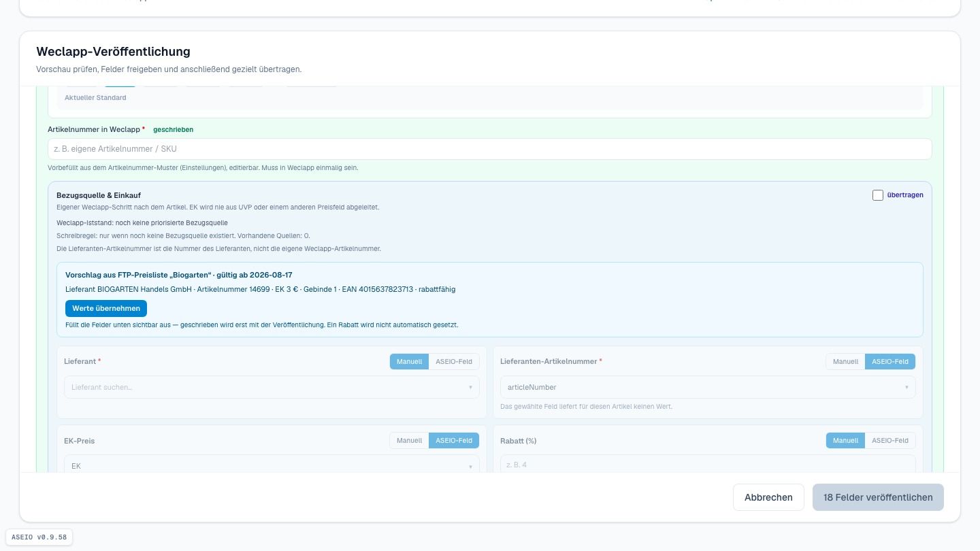Switch Lieferant source to ASEIO-Feld
This screenshot has width=980, height=551.
pyautogui.click(x=454, y=361)
